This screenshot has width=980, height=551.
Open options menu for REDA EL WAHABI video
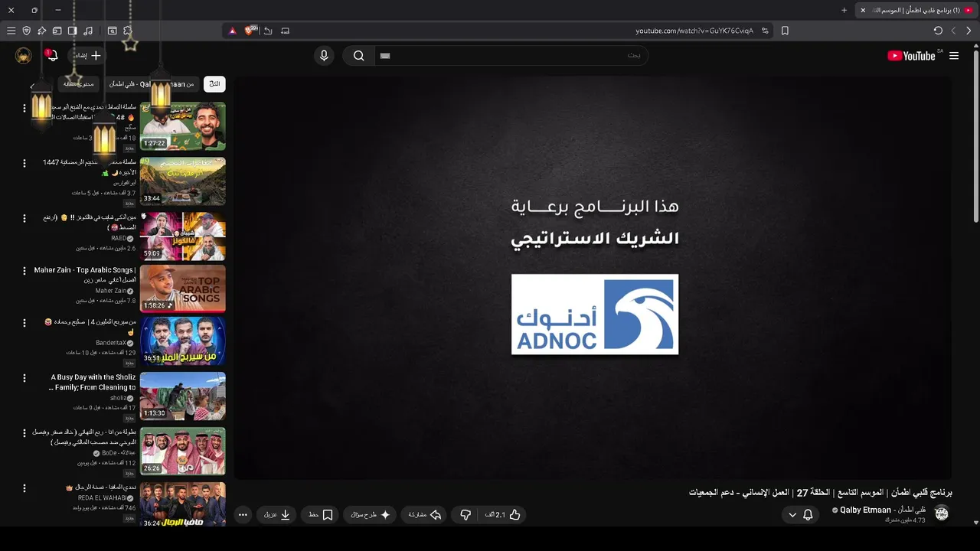pyautogui.click(x=24, y=487)
